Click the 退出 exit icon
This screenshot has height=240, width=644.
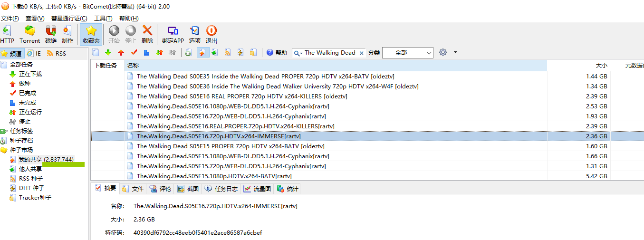(x=211, y=35)
